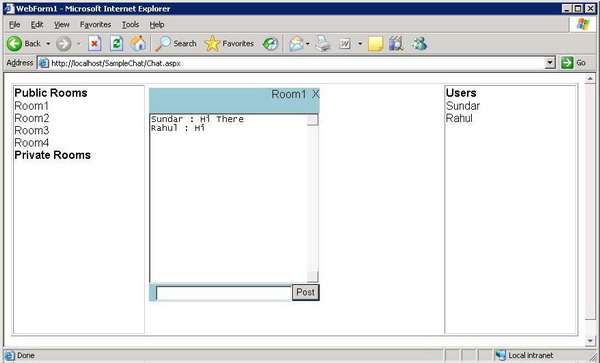Screen dimensions: 600x363
Task: Open the Edit menu
Action: click(37, 24)
